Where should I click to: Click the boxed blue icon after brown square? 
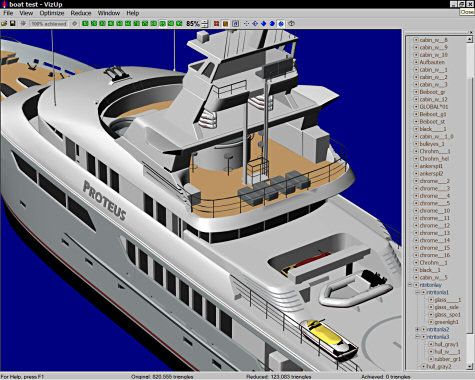235,24
